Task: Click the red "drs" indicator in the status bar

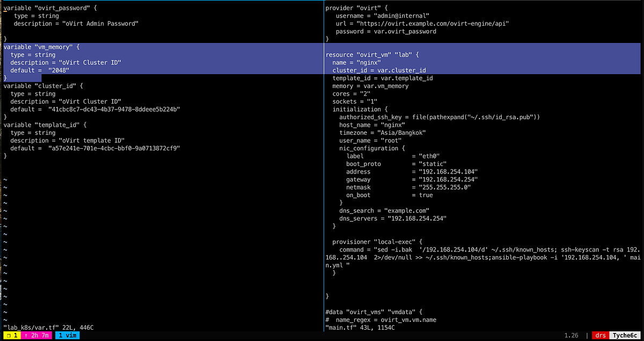Action: [600, 335]
